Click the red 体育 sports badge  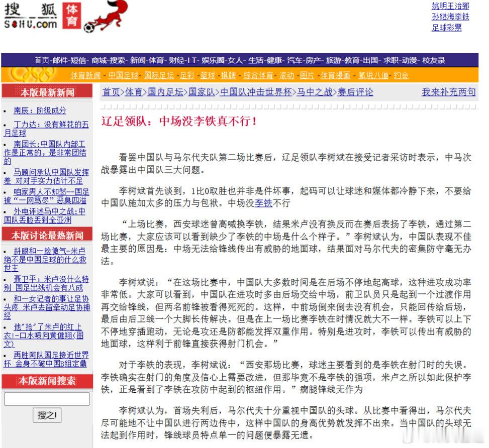(72, 16)
